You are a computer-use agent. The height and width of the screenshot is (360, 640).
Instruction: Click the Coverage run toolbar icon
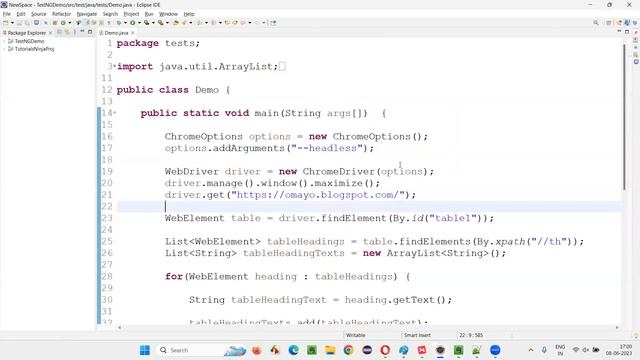tap(146, 23)
